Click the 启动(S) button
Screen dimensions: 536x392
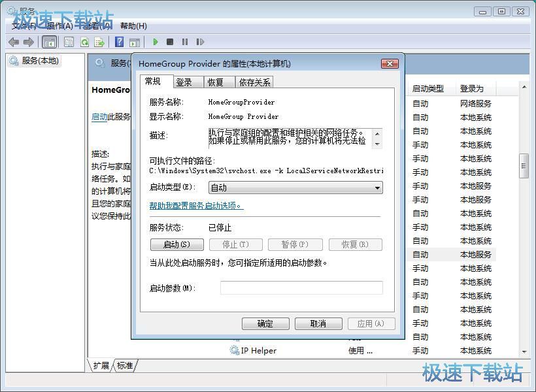[x=176, y=244]
